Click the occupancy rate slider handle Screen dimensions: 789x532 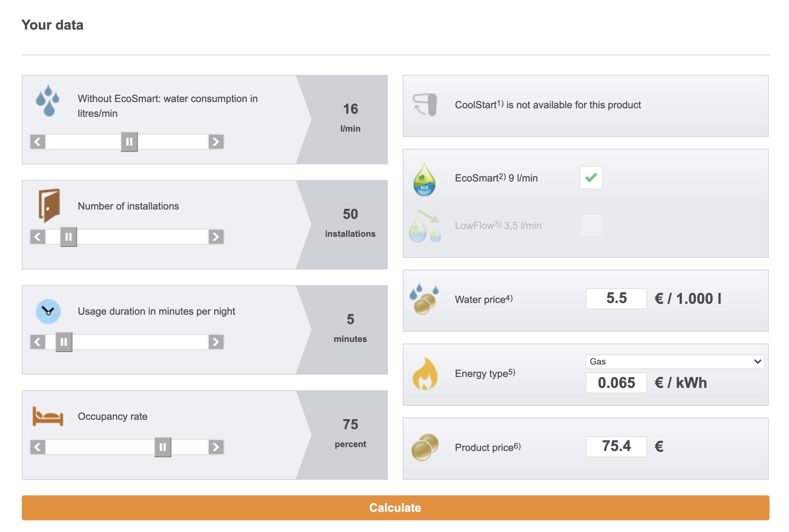pyautogui.click(x=163, y=447)
